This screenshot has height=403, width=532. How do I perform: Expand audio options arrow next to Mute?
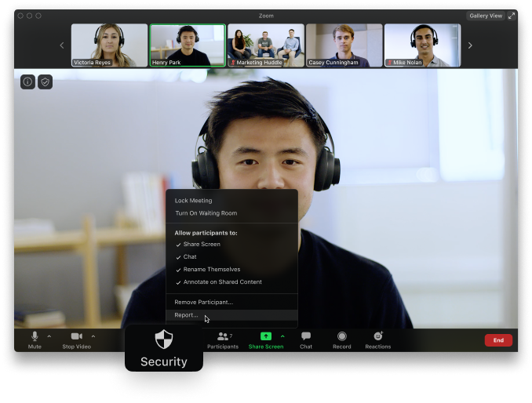[49, 336]
